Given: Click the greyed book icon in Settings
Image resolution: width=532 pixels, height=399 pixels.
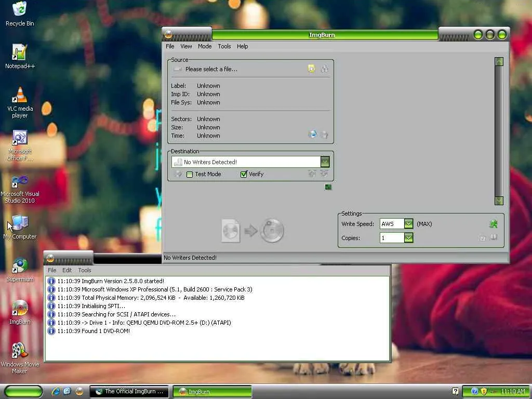Looking at the screenshot, I should coord(494,237).
